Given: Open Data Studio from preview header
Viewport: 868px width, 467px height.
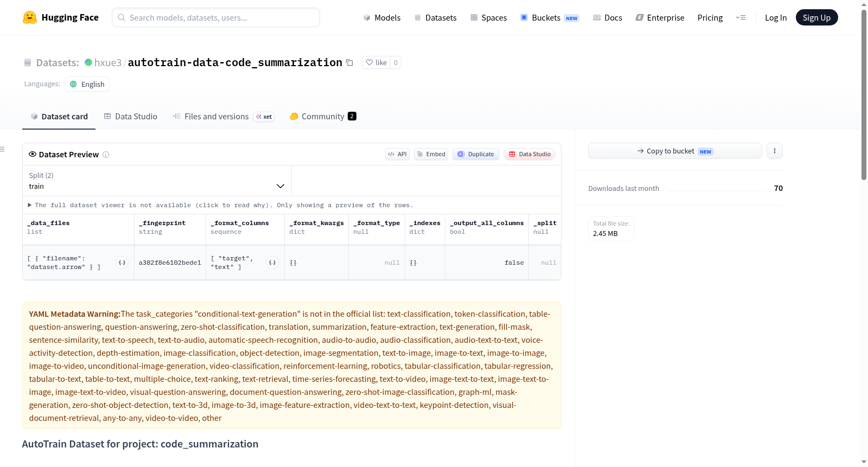Looking at the screenshot, I should click(529, 154).
